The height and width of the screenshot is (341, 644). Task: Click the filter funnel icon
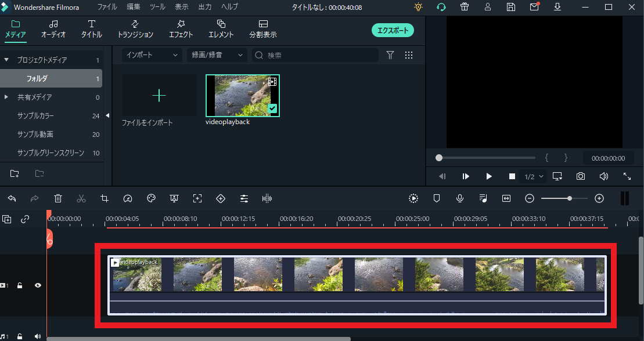point(390,55)
